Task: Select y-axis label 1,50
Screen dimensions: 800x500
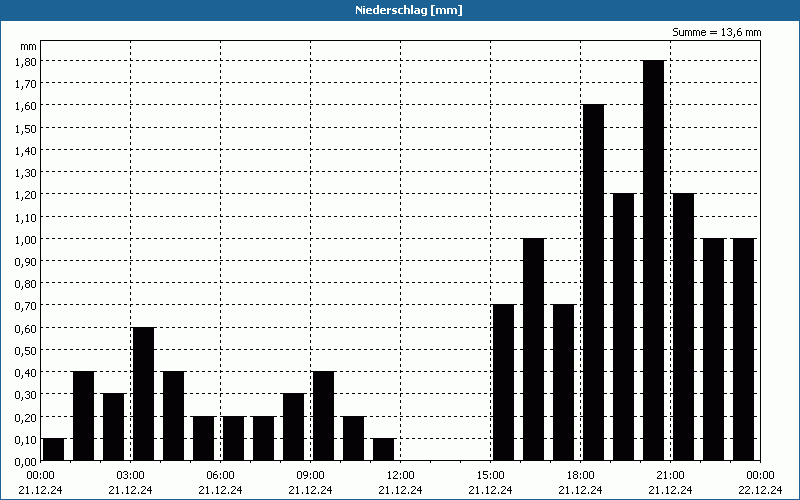Action: [x=26, y=128]
